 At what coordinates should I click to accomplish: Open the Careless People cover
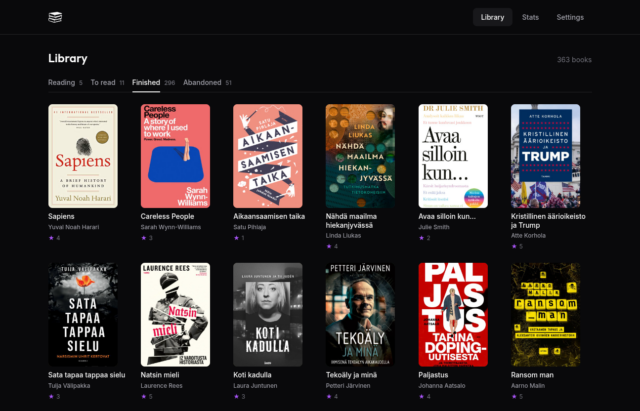click(x=176, y=156)
